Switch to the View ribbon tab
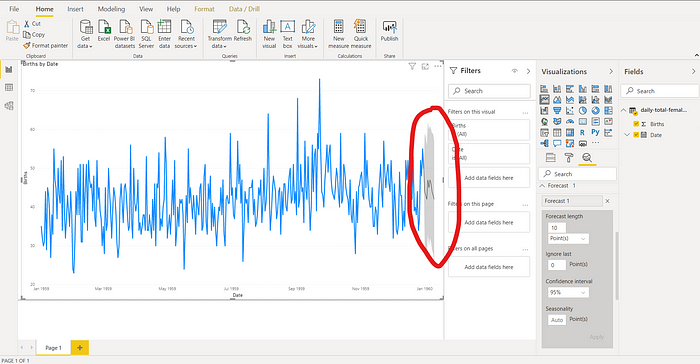Viewport: 700px width, 364px height. click(x=146, y=9)
